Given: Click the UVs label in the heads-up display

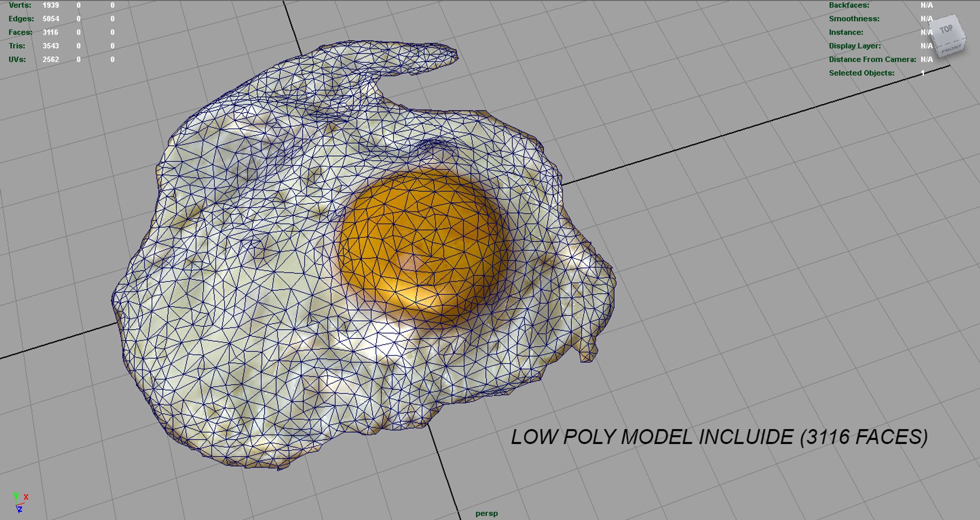Looking at the screenshot, I should point(17,60).
